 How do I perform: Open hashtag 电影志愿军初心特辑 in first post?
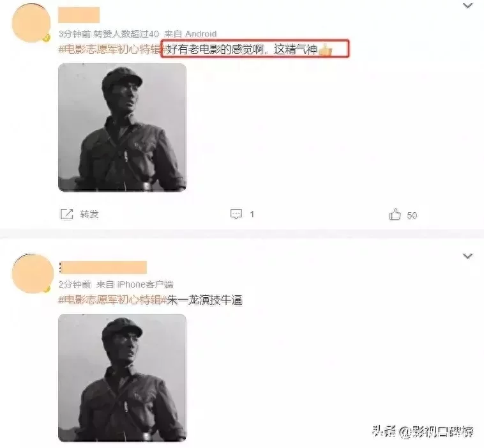[x=112, y=49]
